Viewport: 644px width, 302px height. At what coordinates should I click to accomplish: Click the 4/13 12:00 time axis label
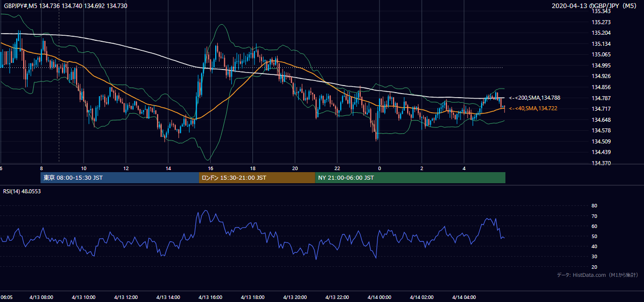tap(126, 297)
